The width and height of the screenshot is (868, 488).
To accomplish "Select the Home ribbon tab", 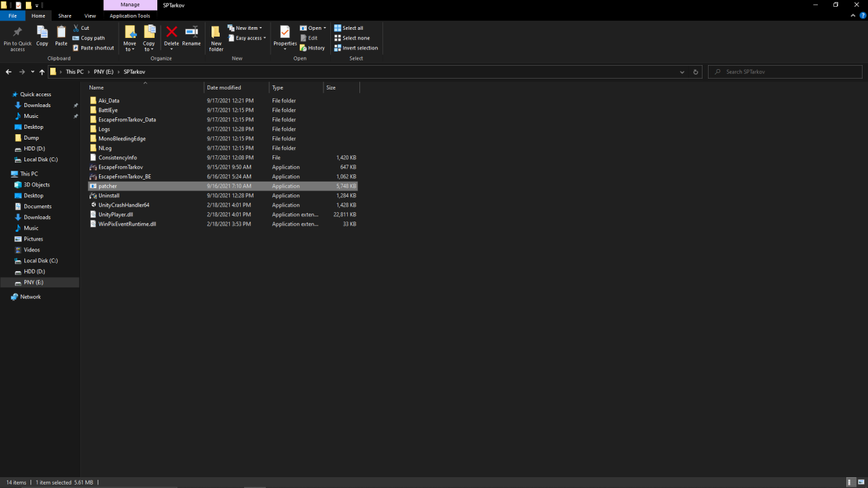I will coord(39,16).
